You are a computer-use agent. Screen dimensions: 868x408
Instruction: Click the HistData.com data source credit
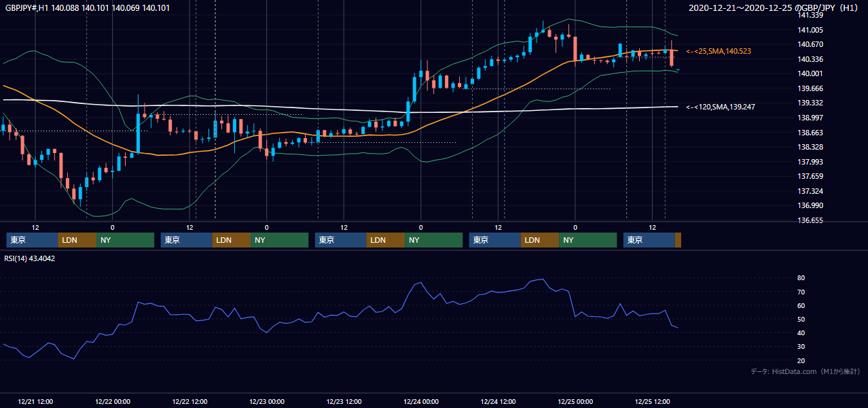tap(806, 372)
